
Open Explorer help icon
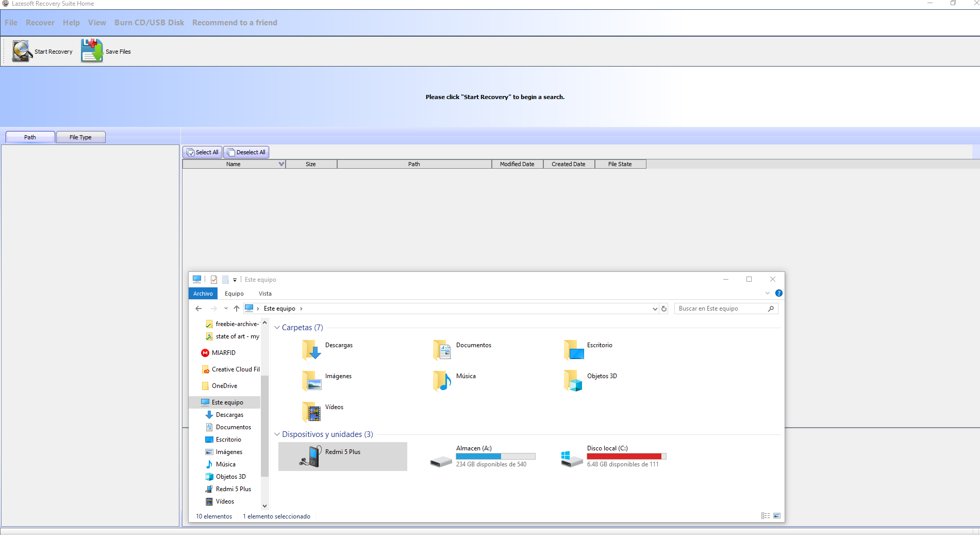click(x=778, y=293)
